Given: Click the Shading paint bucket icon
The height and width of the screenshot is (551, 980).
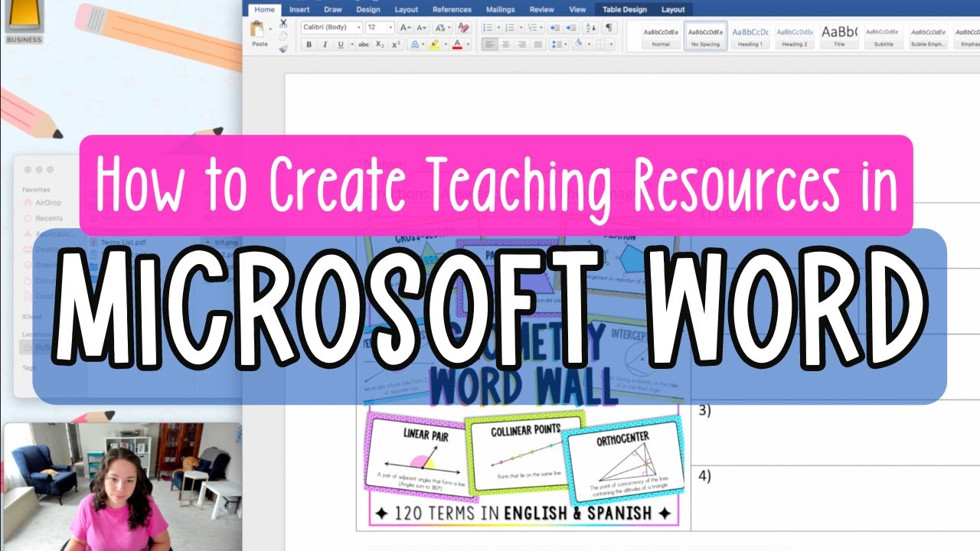Looking at the screenshot, I should [x=578, y=44].
